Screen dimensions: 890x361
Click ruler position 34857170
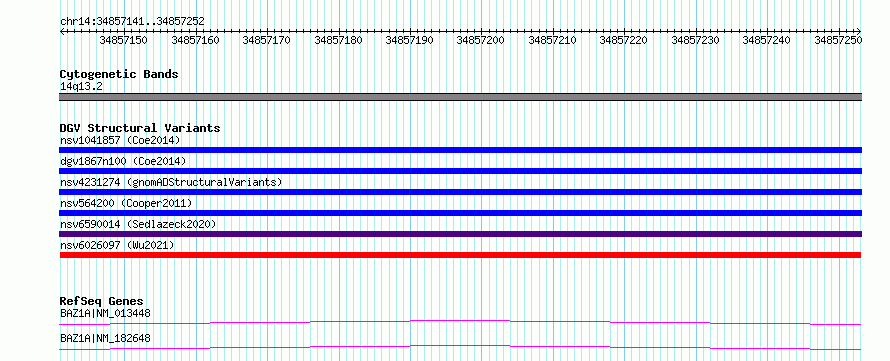[266, 40]
